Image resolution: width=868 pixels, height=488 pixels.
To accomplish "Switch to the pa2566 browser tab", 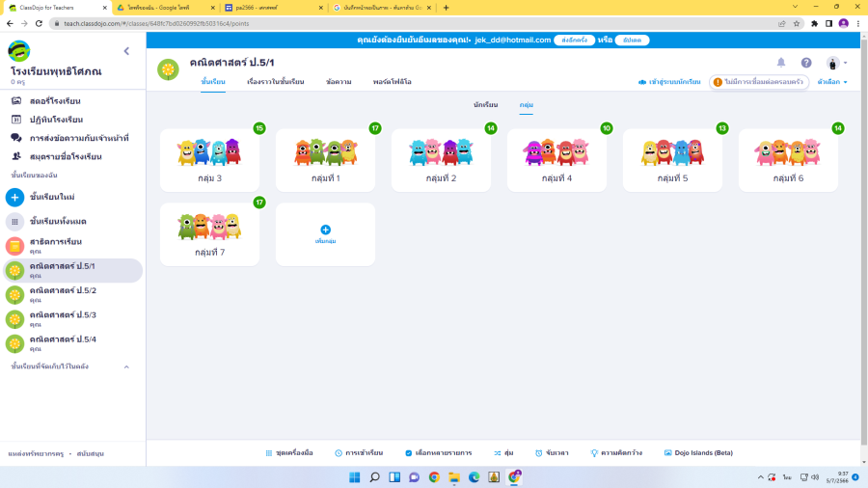I will pos(274,8).
